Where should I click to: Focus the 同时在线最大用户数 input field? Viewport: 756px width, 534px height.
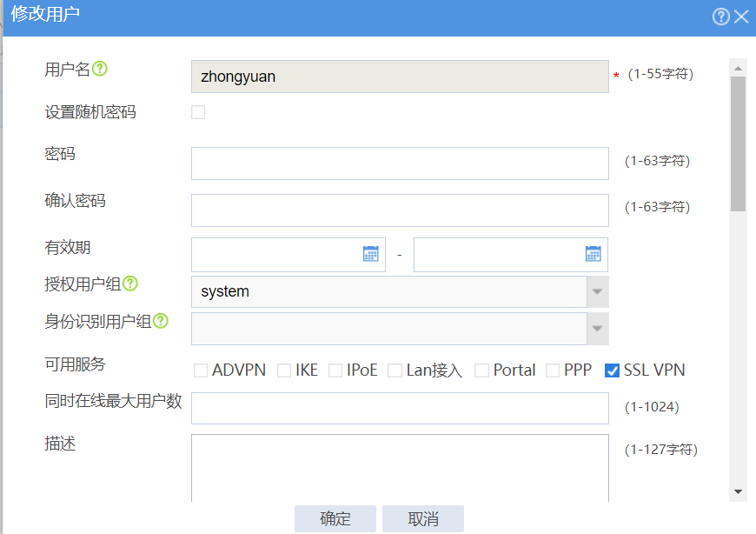tap(400, 408)
